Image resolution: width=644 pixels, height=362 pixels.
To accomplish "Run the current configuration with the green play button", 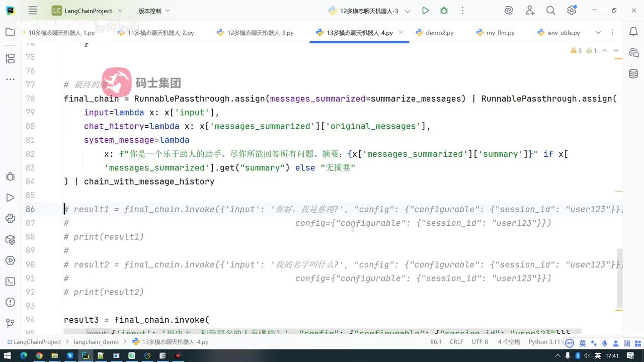I will tap(426, 11).
